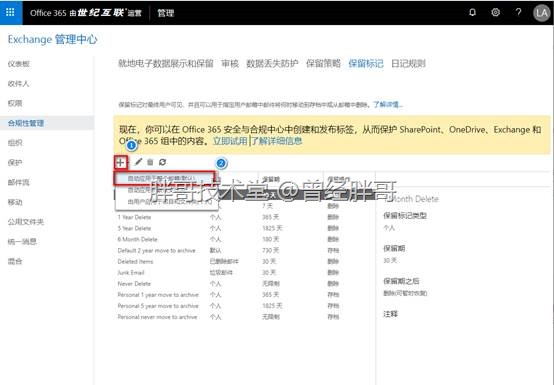Open the 日记规则 tab
This screenshot has height=385, width=554.
(408, 64)
